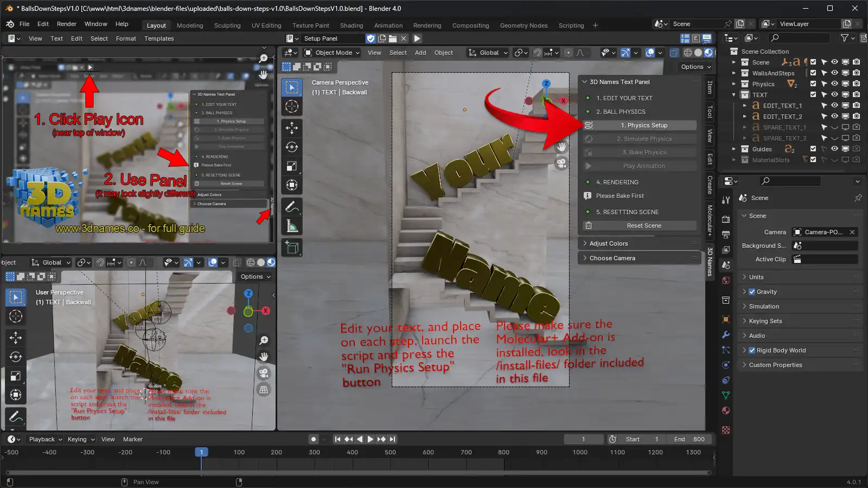
Task: Switch to the Shading workspace tab
Action: (352, 25)
